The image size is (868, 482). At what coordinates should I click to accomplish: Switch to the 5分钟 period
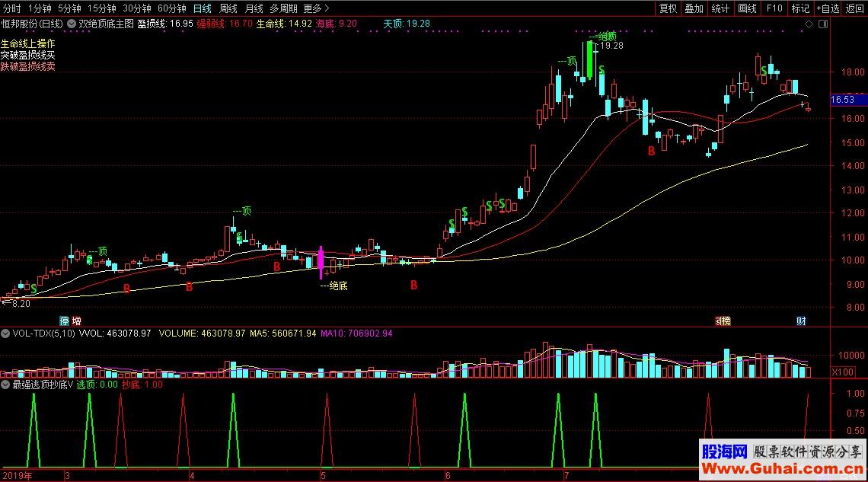click(70, 8)
